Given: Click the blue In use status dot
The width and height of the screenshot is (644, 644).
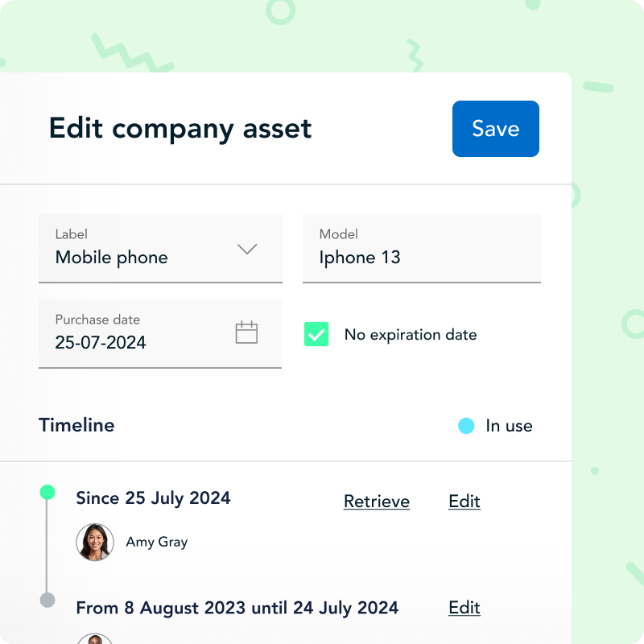Looking at the screenshot, I should click(x=466, y=426).
